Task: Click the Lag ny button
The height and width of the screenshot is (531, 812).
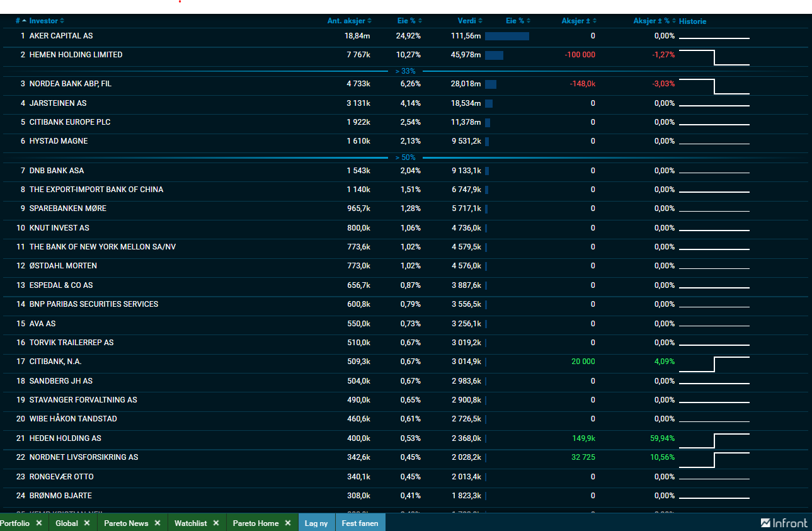Action: pyautogui.click(x=316, y=523)
